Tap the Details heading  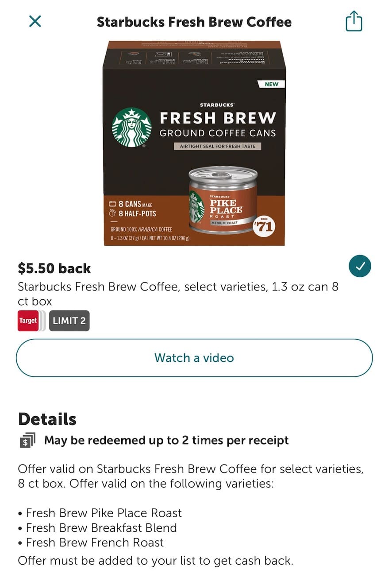47,419
